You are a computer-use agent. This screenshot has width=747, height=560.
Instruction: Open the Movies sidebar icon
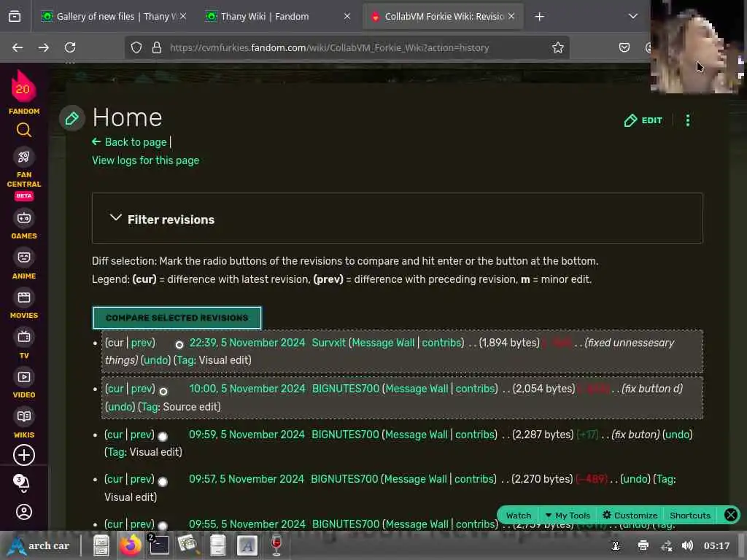pyautogui.click(x=24, y=297)
